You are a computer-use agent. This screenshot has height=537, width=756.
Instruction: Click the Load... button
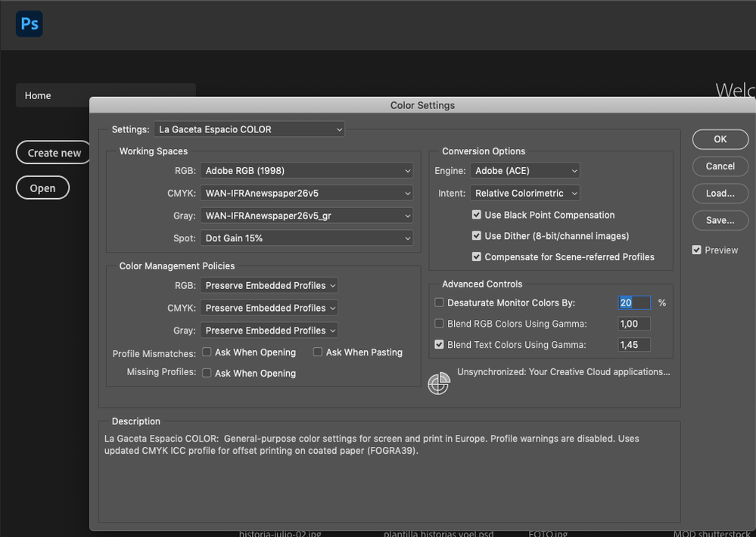[x=720, y=194]
